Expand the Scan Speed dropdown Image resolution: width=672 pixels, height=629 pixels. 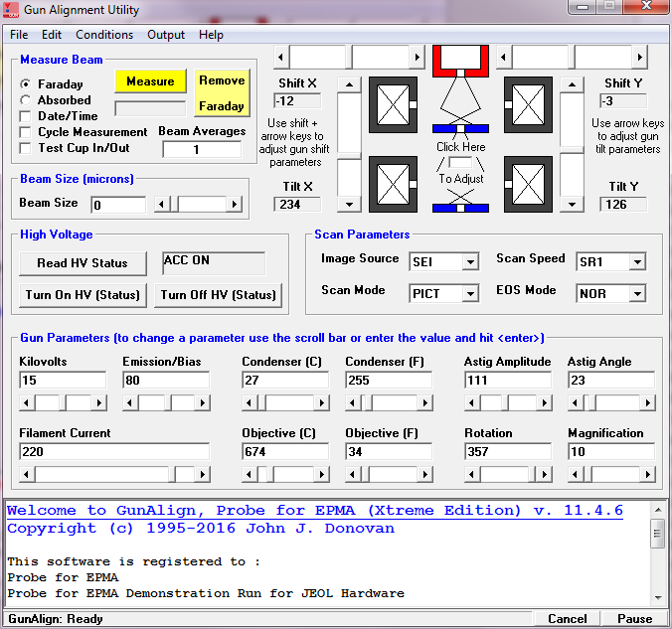(x=636, y=262)
